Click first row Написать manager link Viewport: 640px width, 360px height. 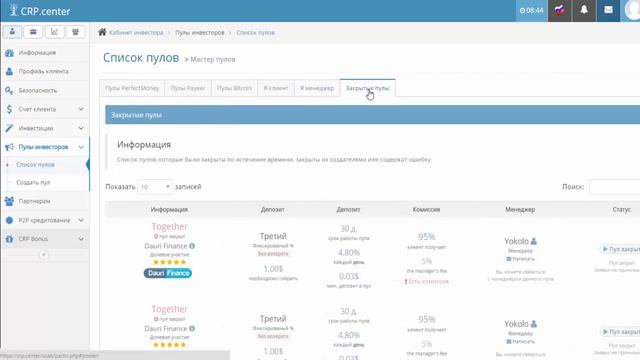pyautogui.click(x=520, y=259)
